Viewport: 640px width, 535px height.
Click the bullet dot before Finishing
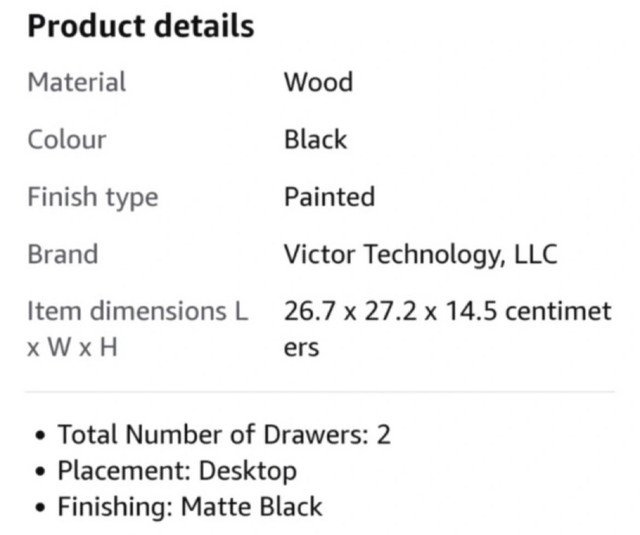point(40,508)
